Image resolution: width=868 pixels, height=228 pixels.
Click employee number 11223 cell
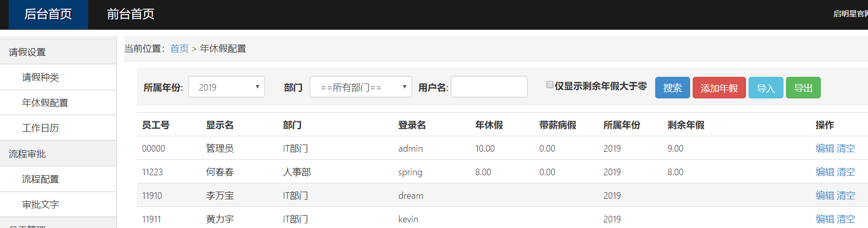click(152, 172)
